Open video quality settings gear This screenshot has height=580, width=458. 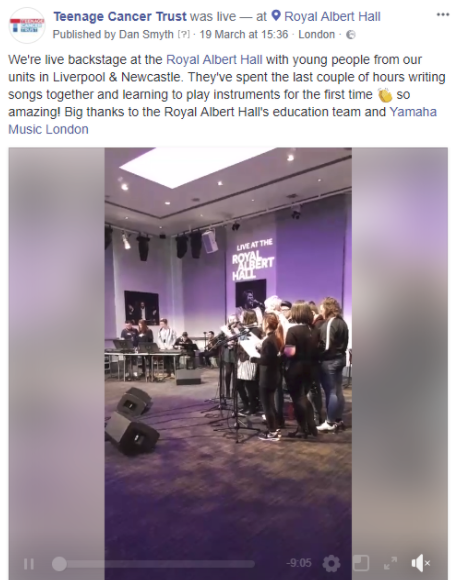pos(331,563)
